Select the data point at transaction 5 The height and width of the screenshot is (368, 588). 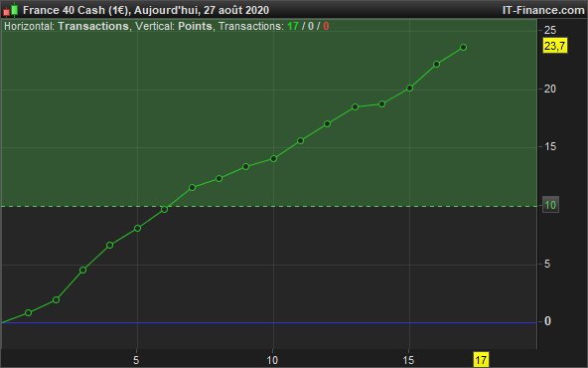tap(137, 229)
